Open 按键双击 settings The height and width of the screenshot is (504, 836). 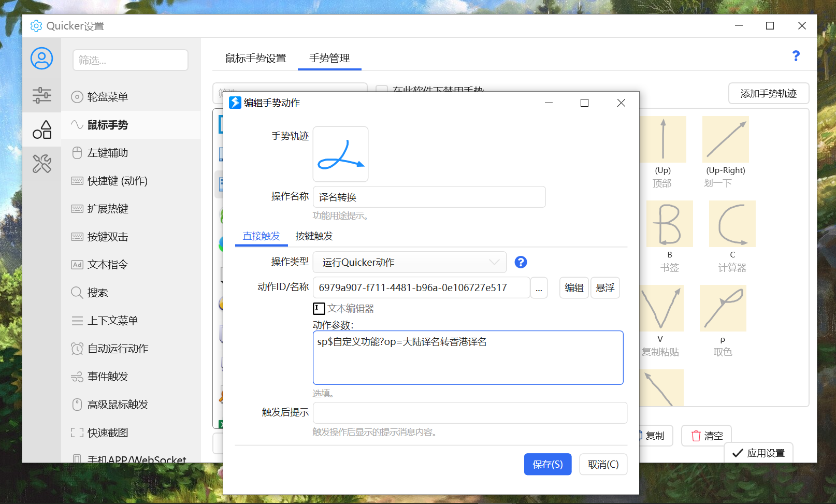(x=131, y=237)
